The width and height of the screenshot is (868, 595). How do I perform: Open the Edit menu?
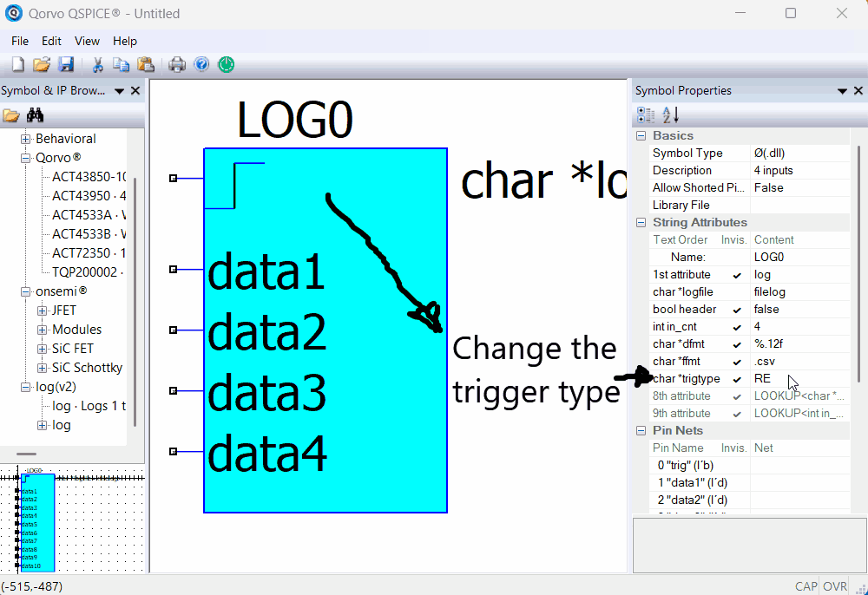(x=51, y=41)
